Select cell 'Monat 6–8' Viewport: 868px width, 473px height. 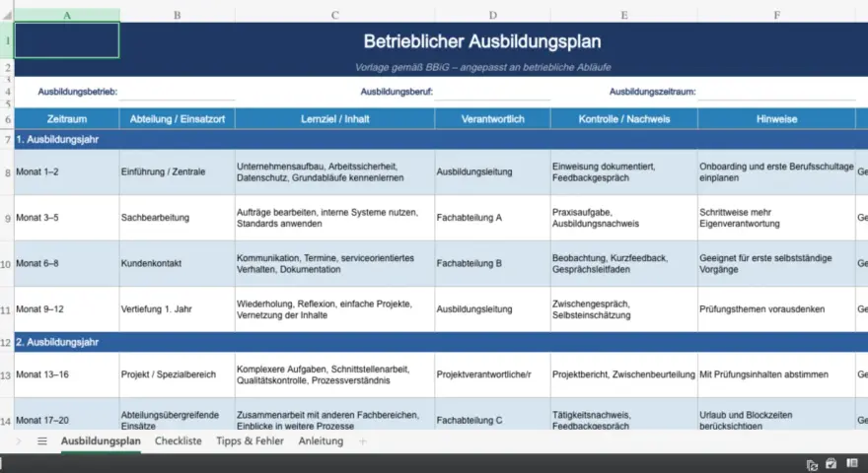67,264
